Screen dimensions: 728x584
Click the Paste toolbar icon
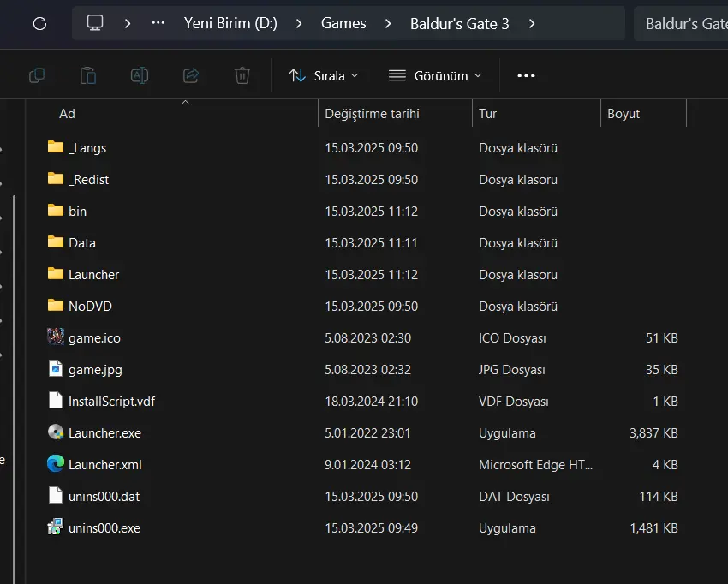coord(87,75)
